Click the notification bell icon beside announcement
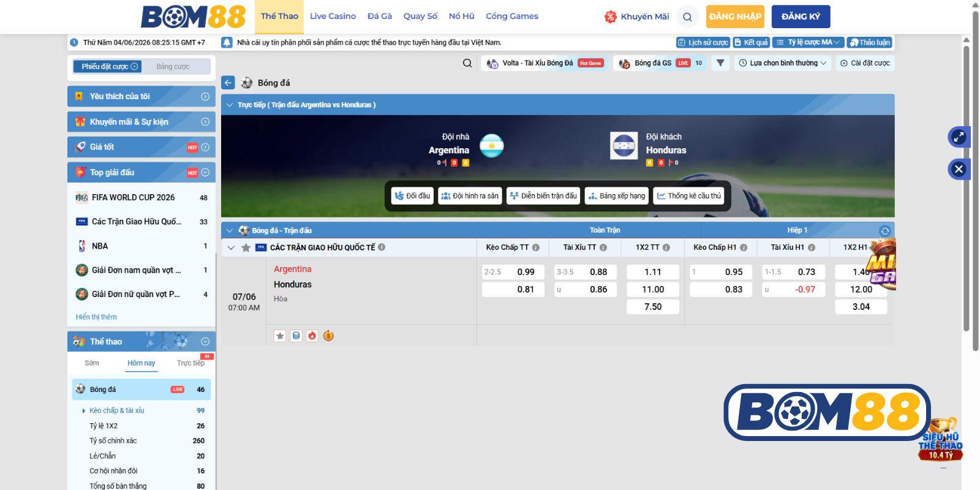Screen dimensions: 980x490 click(227, 42)
